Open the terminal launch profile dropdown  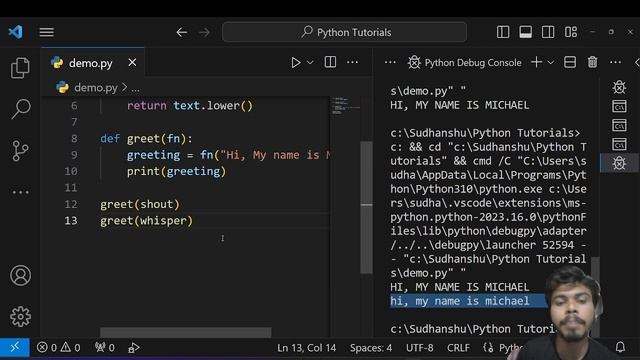coord(551,62)
